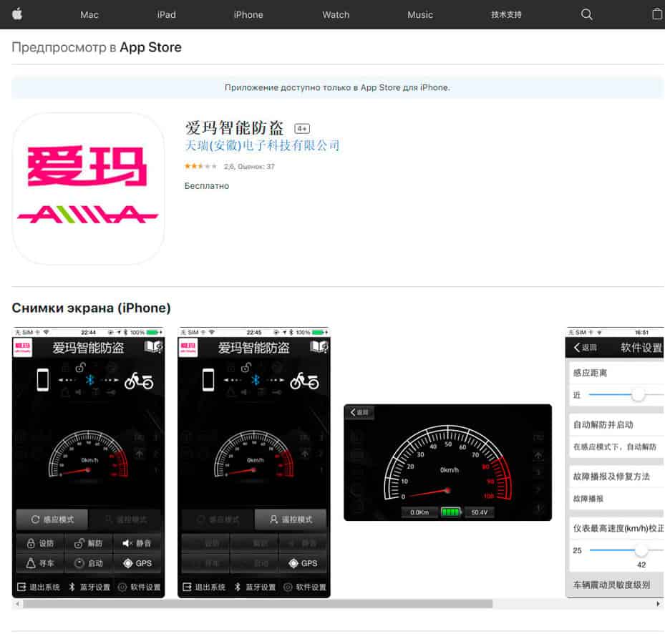Click 感应模式 button in first screenshot
665x644 pixels.
52,519
